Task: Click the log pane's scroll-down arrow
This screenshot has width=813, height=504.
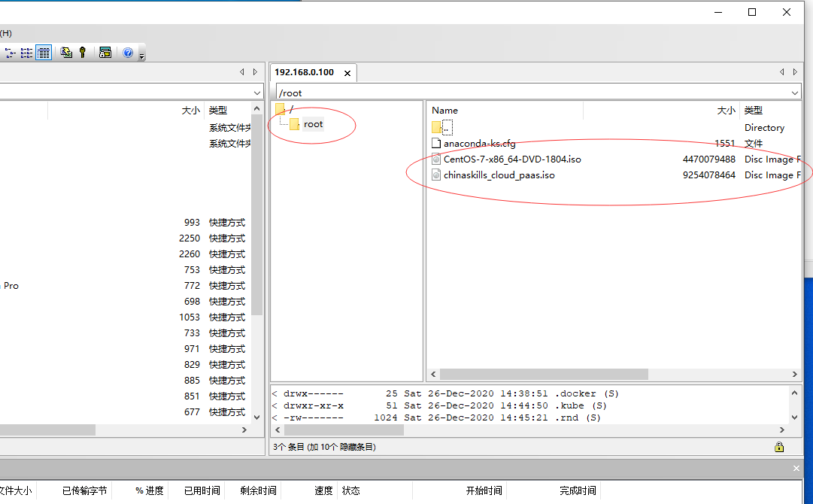Action: (x=794, y=417)
